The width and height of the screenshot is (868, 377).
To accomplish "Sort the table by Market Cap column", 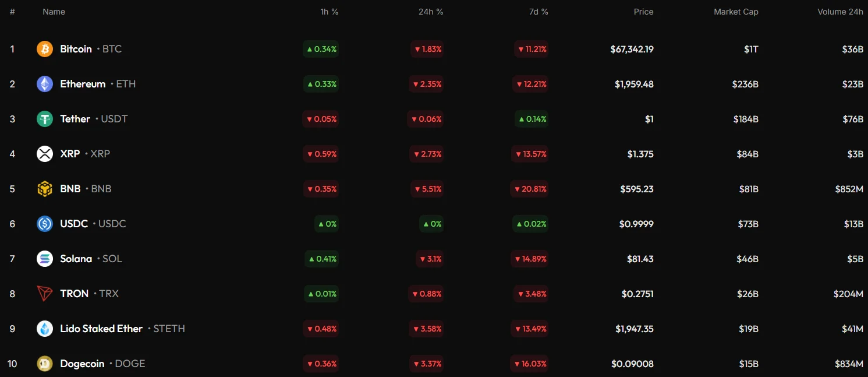I will pyautogui.click(x=736, y=12).
